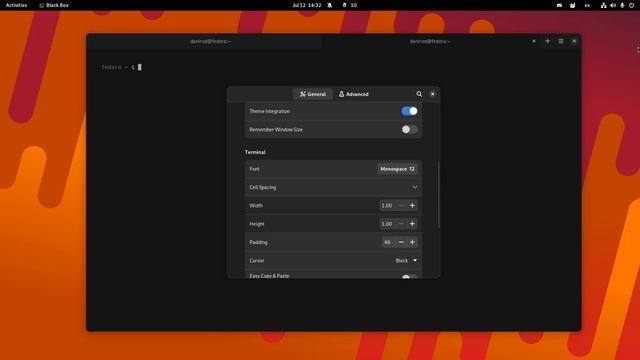Viewport: 640px width, 360px height.
Task: Open the Activities overview
Action: [16, 5]
